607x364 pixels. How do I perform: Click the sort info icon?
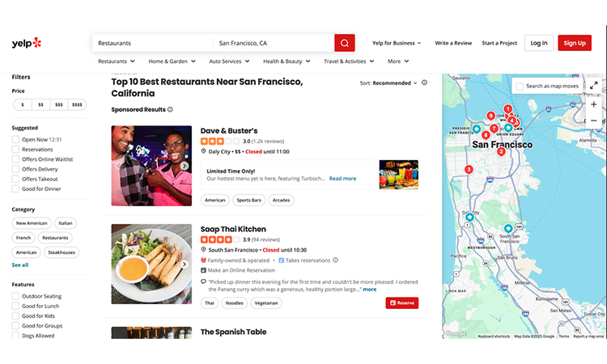[424, 83]
